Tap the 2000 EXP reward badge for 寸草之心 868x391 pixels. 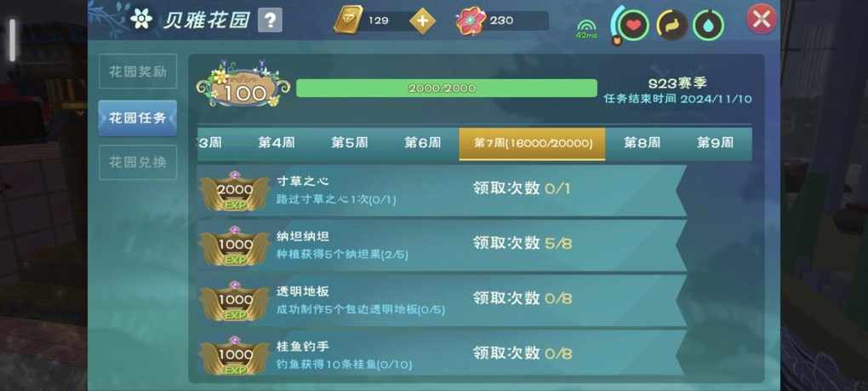[234, 191]
